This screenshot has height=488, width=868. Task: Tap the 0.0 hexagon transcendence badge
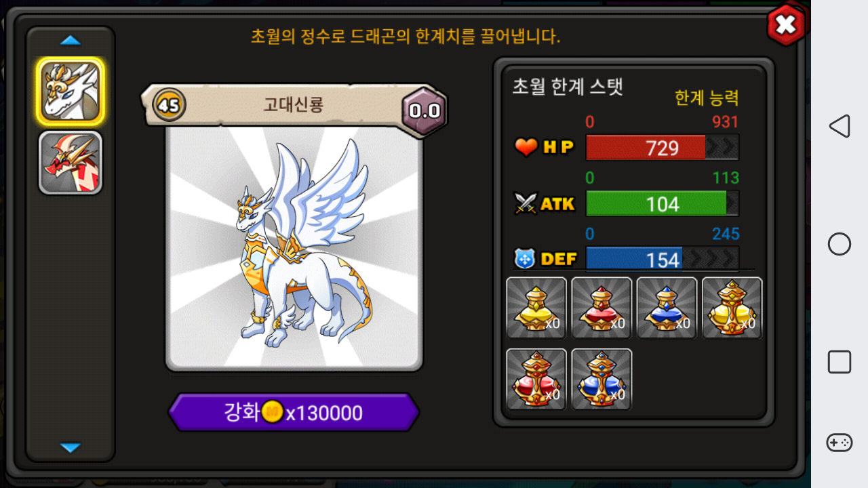click(x=425, y=111)
